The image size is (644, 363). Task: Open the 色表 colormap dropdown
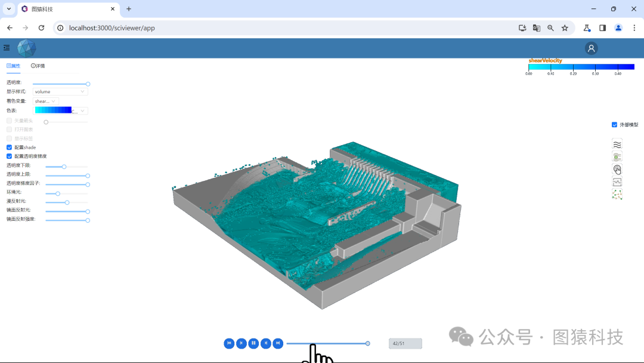click(x=60, y=110)
